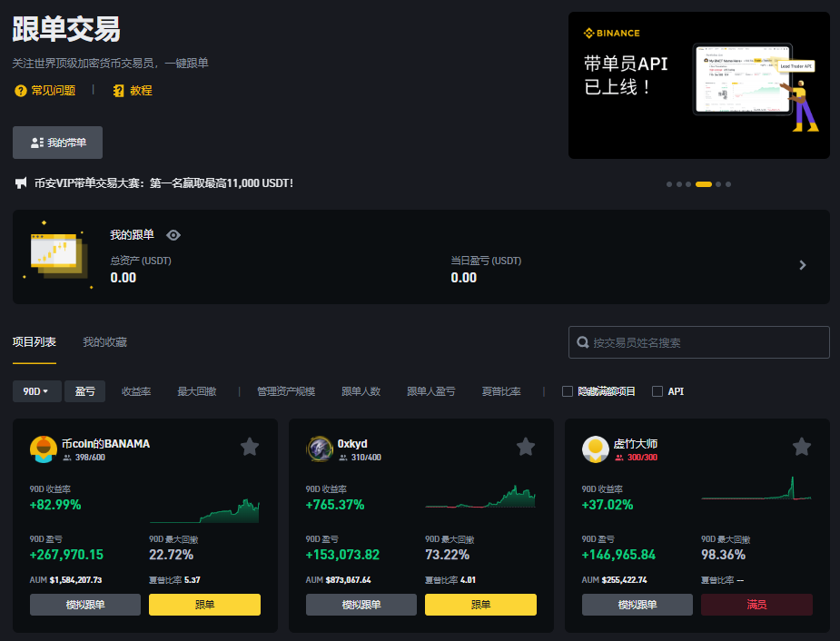The width and height of the screenshot is (840, 641).
Task: Click 虚竹大师 avatar image
Action: [596, 449]
